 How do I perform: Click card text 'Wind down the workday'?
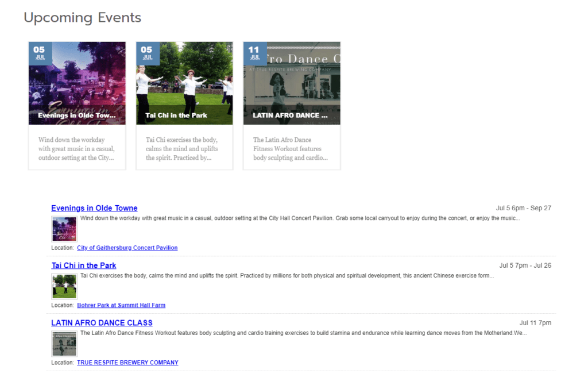tap(71, 140)
